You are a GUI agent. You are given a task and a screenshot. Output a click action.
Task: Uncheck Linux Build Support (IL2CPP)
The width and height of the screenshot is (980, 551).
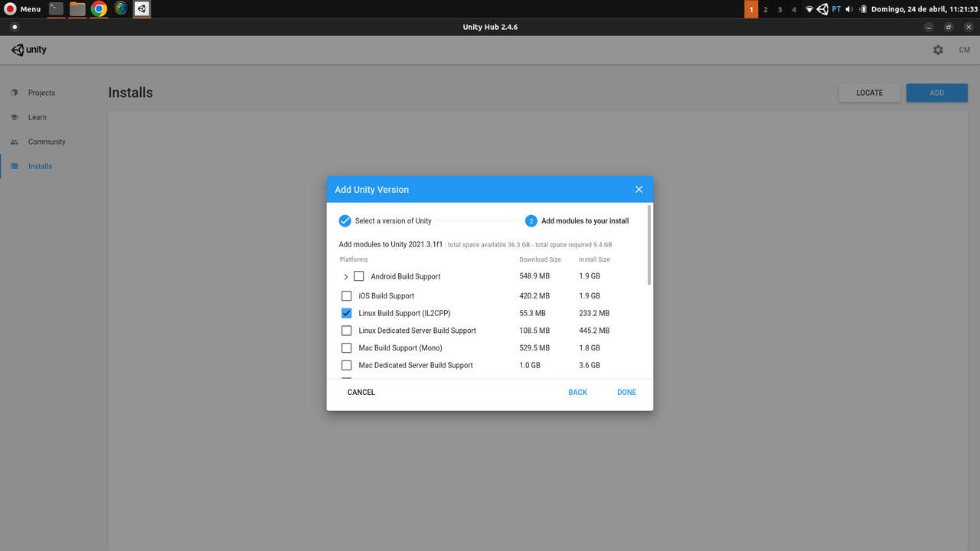(x=346, y=313)
